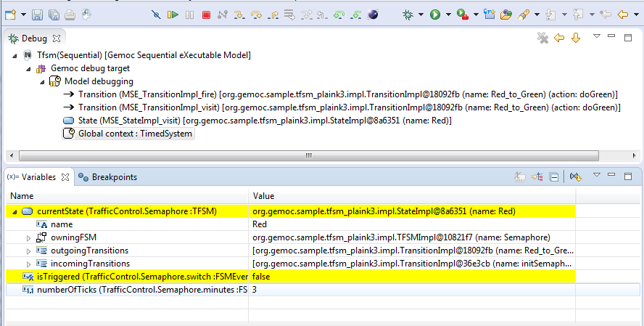Open the Variables view menu dropdown
Image resolution: width=644 pixels, height=326 pixels.
[x=597, y=176]
